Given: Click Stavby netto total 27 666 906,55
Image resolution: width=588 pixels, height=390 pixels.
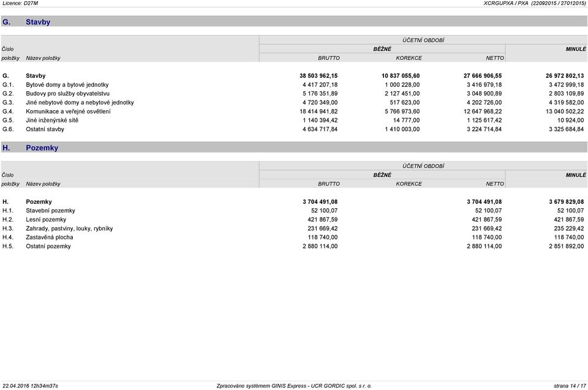Looking at the screenshot, I should [483, 76].
